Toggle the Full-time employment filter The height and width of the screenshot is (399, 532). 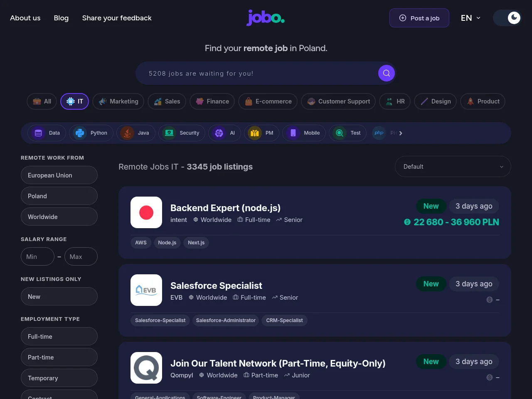click(x=59, y=337)
